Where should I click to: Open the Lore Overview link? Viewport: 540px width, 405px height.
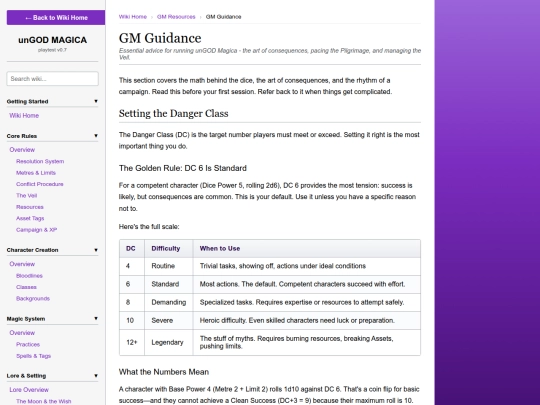(29, 390)
